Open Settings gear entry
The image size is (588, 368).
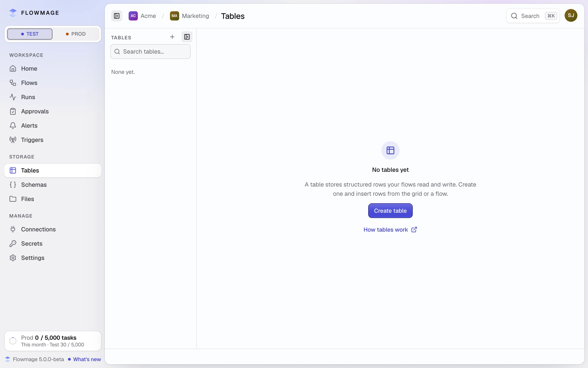[53, 258]
